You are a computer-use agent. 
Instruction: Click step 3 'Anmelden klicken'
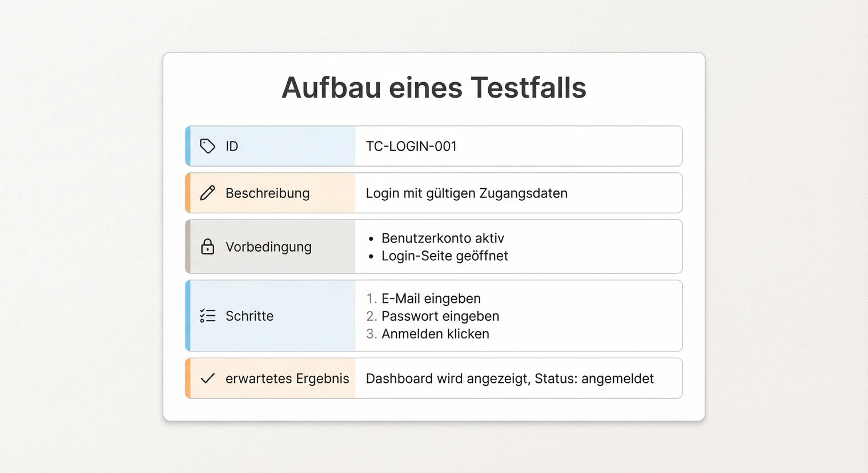[x=435, y=334]
